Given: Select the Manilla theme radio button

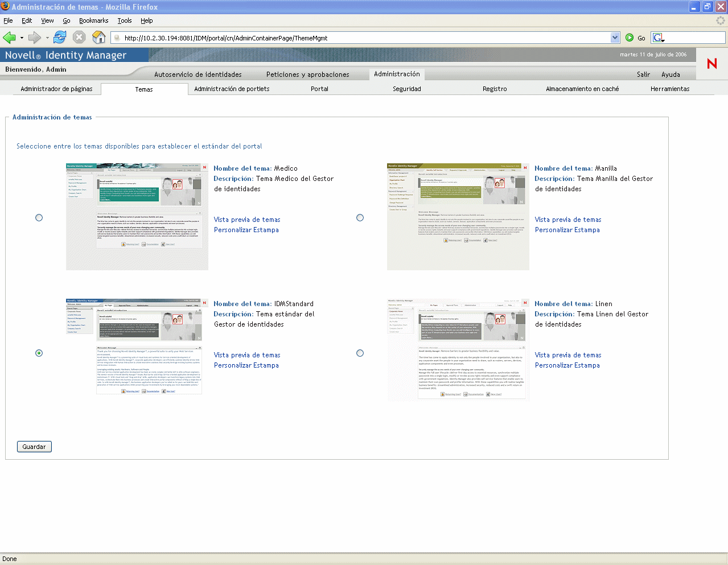Looking at the screenshot, I should pos(360,217).
